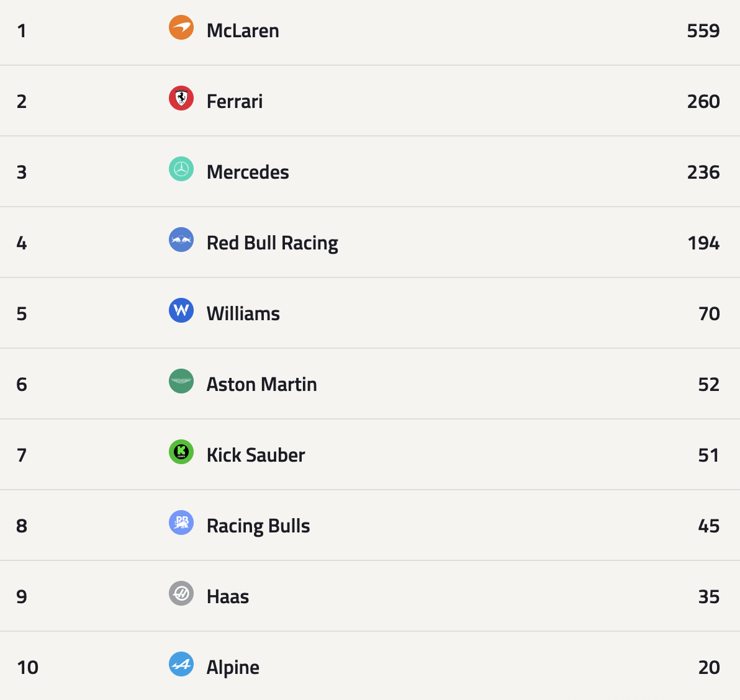Click Alpine's 20 points value
This screenshot has width=740, height=700.
tap(708, 667)
